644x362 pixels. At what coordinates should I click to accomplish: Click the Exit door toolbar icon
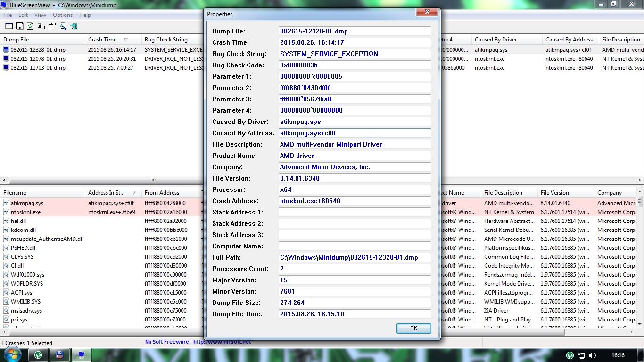74,26
